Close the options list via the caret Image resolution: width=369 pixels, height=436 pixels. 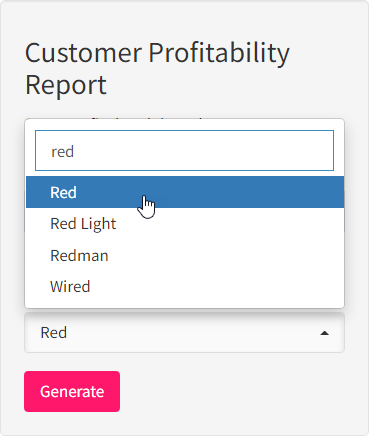pyautogui.click(x=324, y=333)
